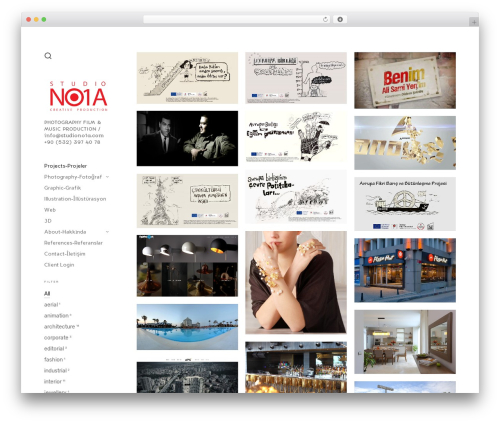Open Pizza Hut storefront thumbnail
The image size is (500, 423).
click(x=405, y=270)
